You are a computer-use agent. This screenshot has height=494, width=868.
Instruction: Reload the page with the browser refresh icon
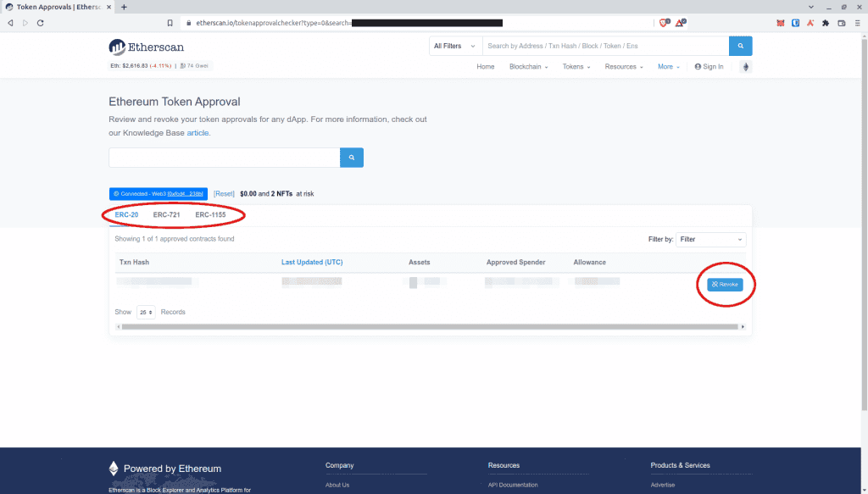point(38,23)
